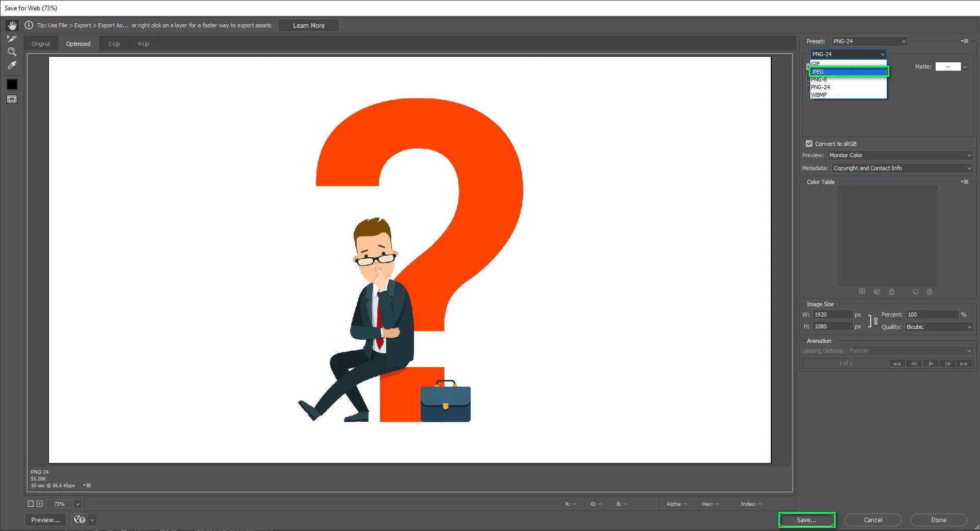Click the Save... button
The width and height of the screenshot is (980, 531).
click(807, 520)
